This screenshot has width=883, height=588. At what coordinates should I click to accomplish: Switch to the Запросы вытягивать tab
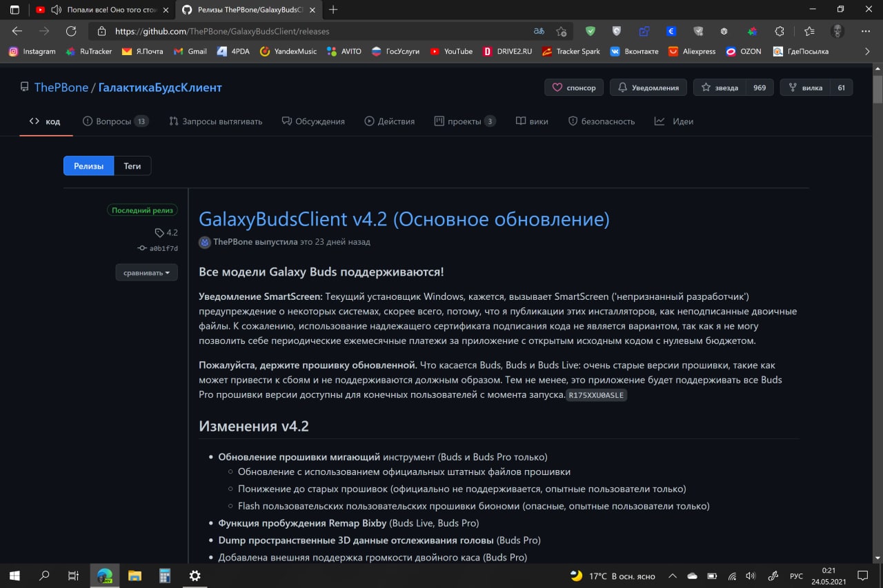(216, 121)
